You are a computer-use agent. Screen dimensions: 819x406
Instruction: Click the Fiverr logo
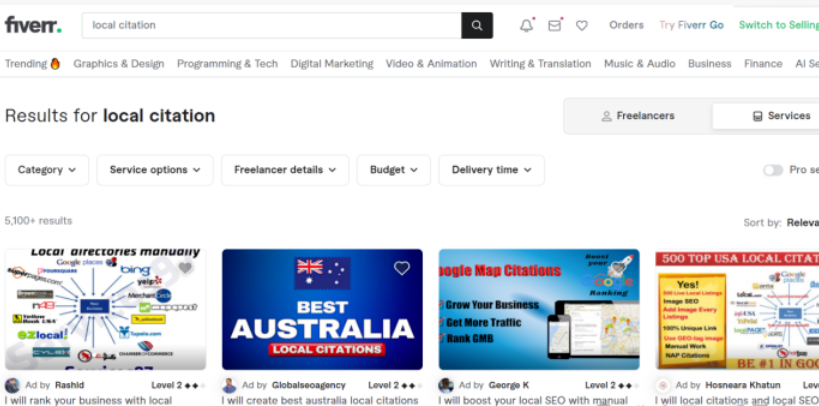click(x=33, y=25)
